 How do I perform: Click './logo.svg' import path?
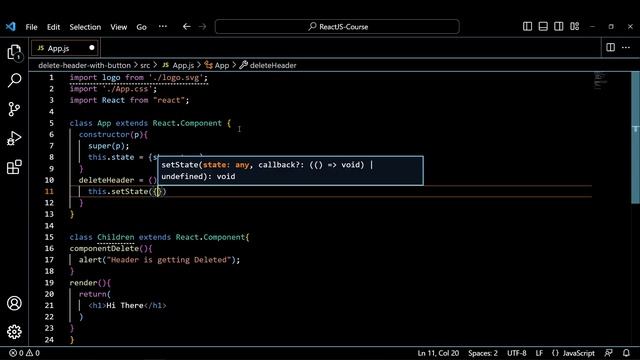coord(176,77)
